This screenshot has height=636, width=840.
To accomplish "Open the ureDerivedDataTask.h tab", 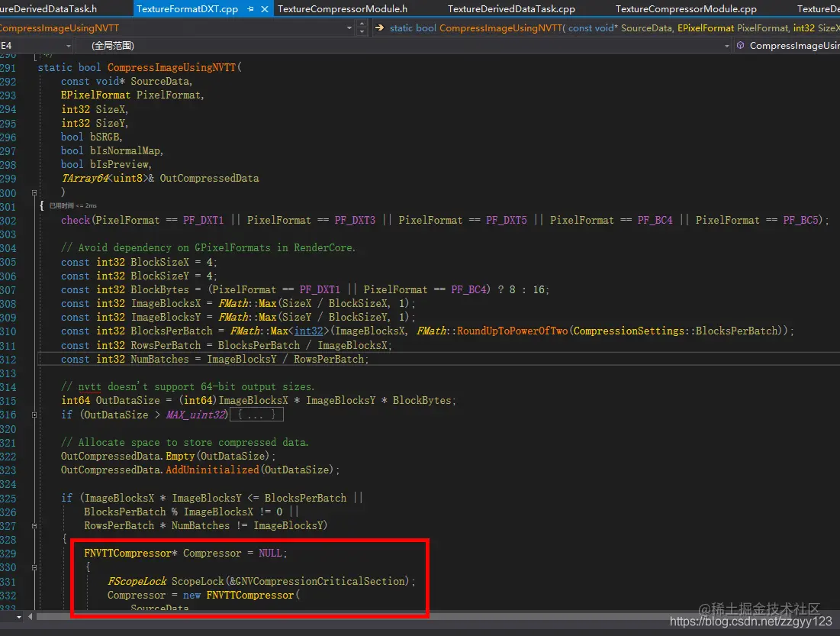I will pos(49,9).
